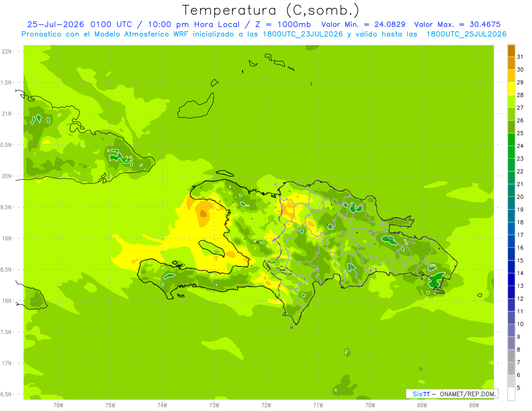532x411 pixels.
Task: Click the "25" contour label over eastern Cuba
Action: [x=129, y=158]
